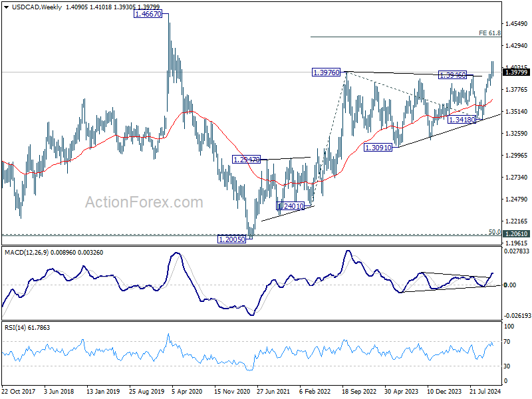Click the USDCAD,Weekly chart title text
532x399 pixels.
[x=37, y=7]
